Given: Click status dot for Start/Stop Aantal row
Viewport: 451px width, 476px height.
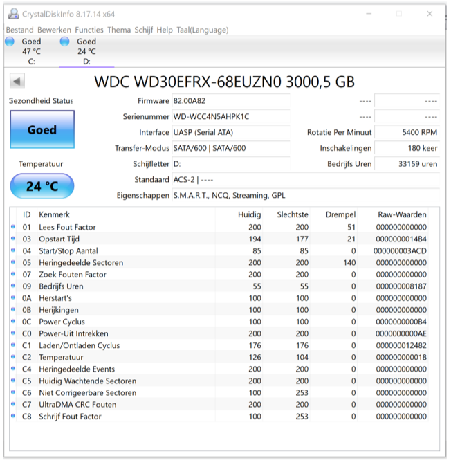Looking at the screenshot, I should [13, 250].
